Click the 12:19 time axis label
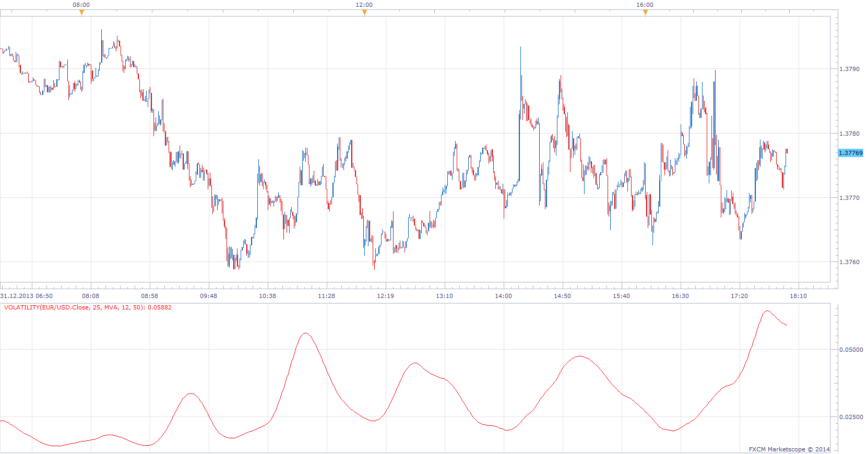This screenshot has height=454, width=868. [386, 296]
